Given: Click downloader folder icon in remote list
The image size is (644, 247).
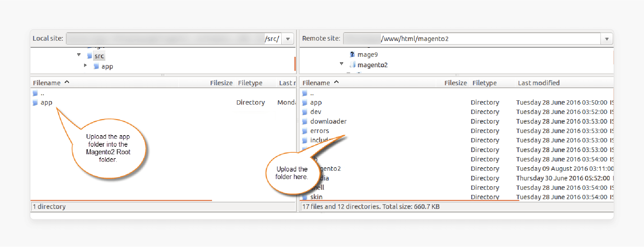Looking at the screenshot, I should coord(305,122).
